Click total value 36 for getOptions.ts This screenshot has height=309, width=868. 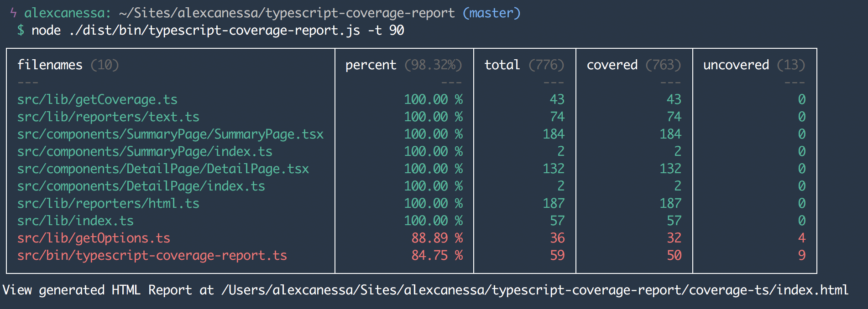point(557,238)
